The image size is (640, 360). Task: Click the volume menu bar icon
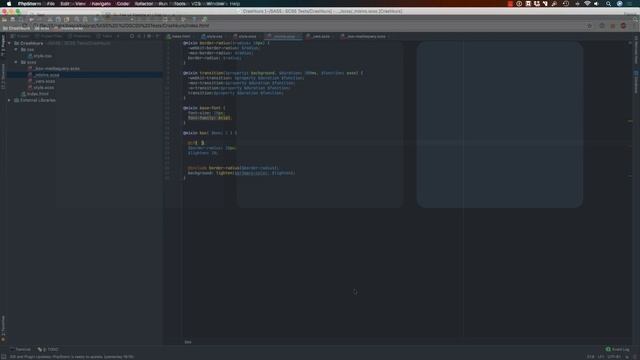pyautogui.click(x=596, y=4)
